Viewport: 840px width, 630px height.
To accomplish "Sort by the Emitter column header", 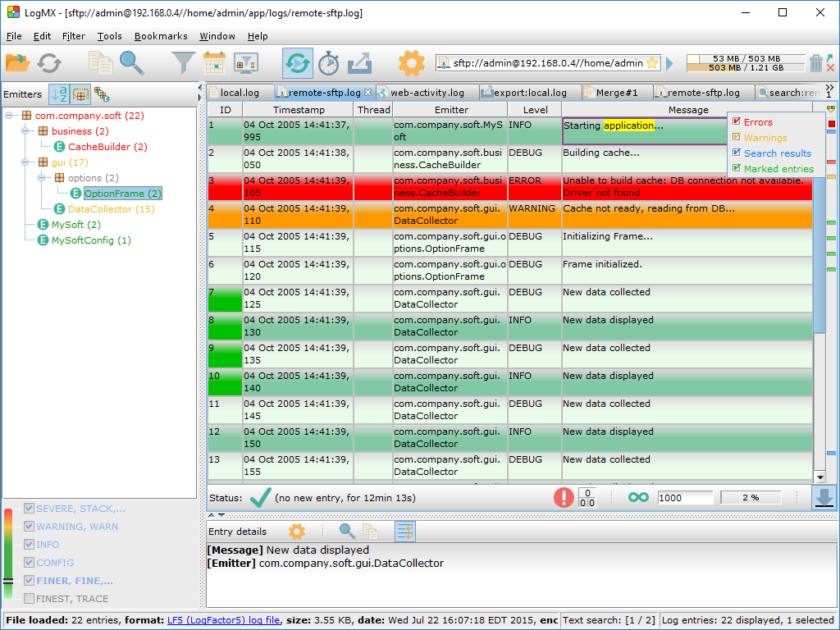I will (x=451, y=109).
